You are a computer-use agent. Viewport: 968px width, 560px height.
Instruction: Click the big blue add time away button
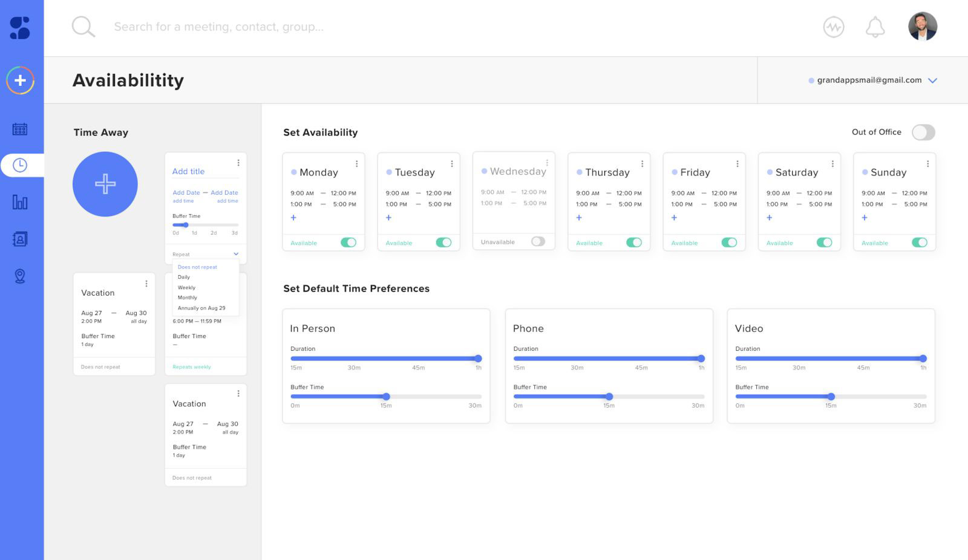click(105, 184)
